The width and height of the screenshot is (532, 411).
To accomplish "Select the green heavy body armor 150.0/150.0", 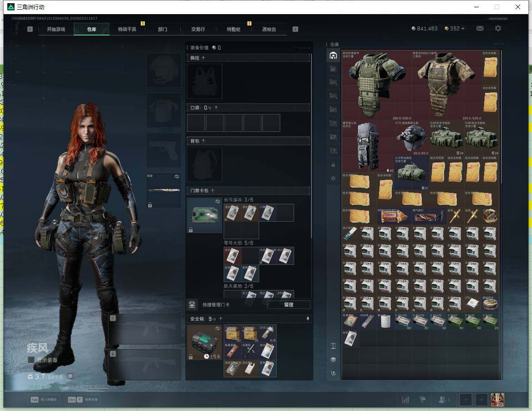I will (x=377, y=85).
